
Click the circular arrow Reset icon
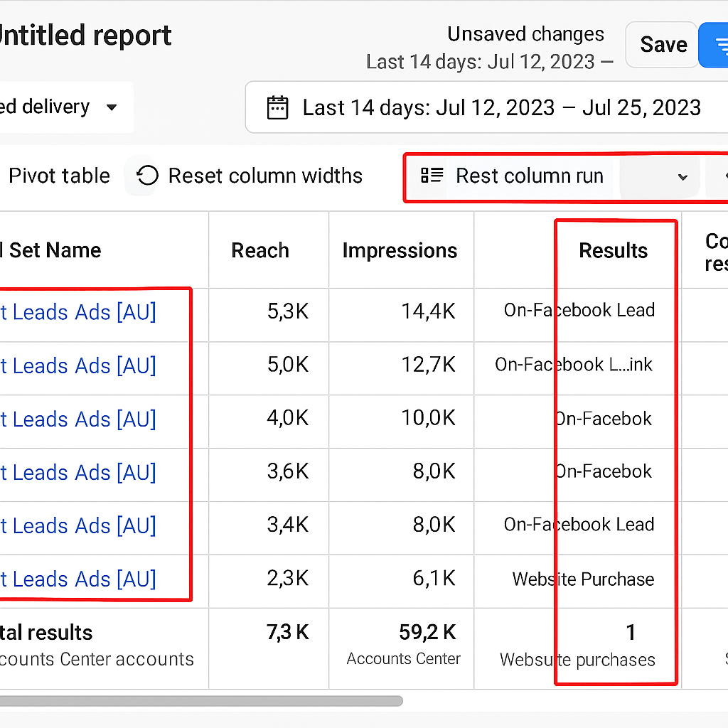point(148,176)
